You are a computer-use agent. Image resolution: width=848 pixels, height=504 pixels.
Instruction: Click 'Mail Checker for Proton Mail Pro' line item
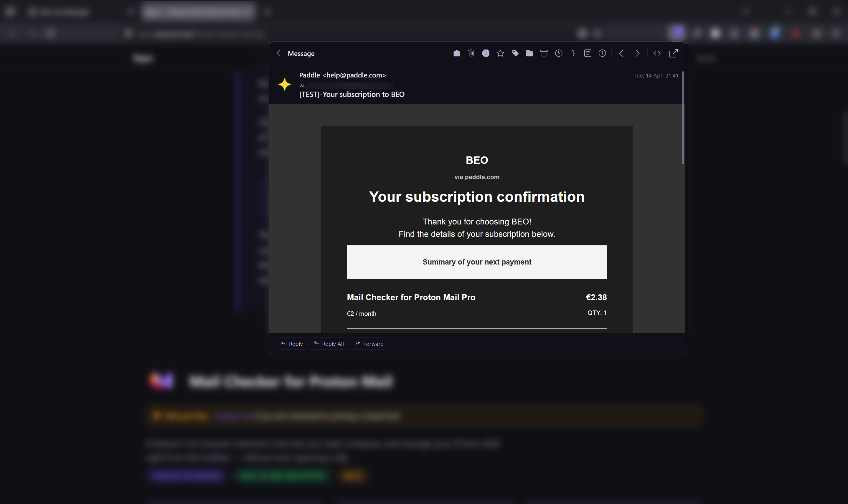click(411, 297)
